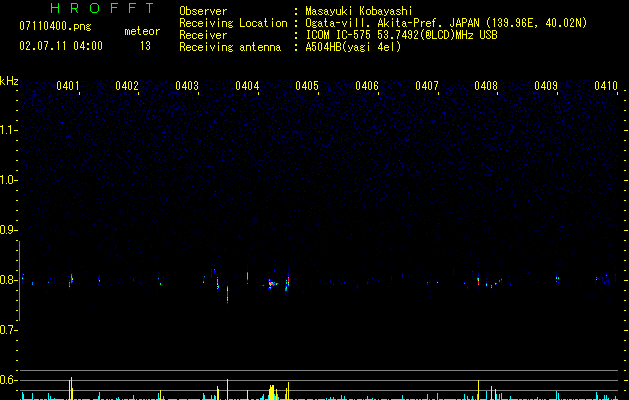The image size is (629, 400).
Task: Click the 0408 time marker
Action: (x=486, y=86)
